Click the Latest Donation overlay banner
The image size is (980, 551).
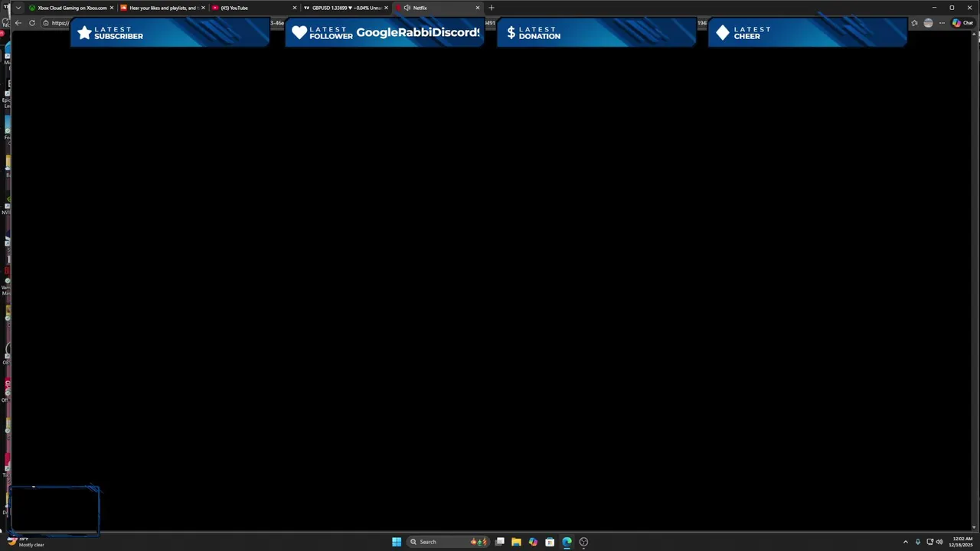(596, 33)
